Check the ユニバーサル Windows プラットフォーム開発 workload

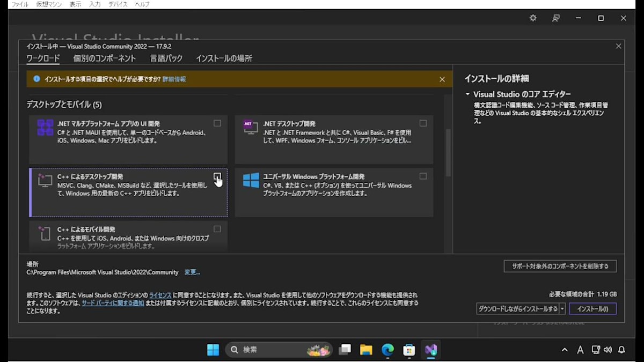click(x=423, y=175)
